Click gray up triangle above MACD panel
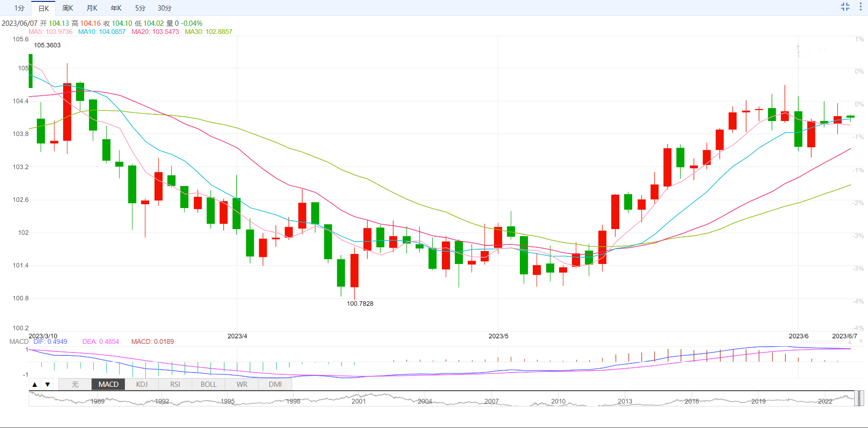The height and width of the screenshot is (428, 868). point(850,342)
